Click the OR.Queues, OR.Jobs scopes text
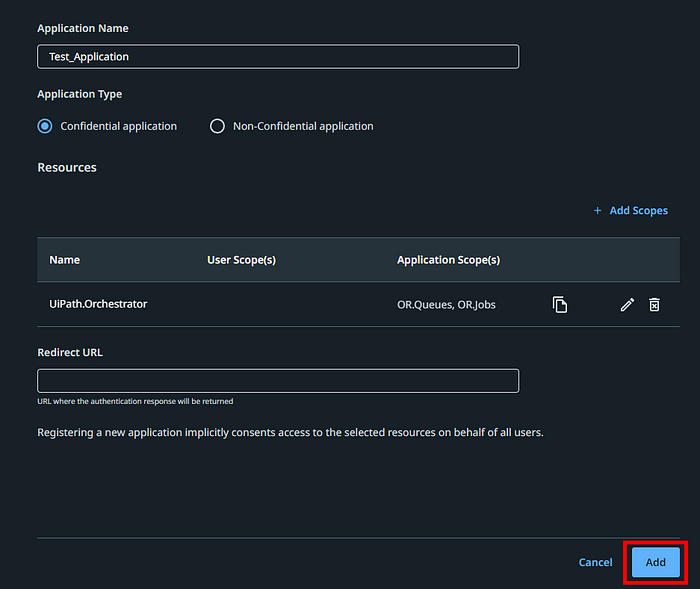The image size is (700, 589). [446, 305]
